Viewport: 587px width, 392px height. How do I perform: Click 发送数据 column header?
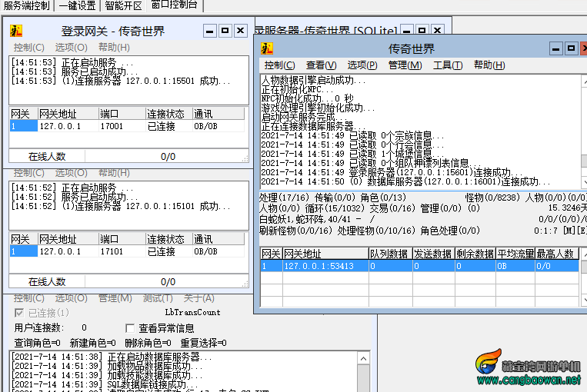(x=433, y=254)
